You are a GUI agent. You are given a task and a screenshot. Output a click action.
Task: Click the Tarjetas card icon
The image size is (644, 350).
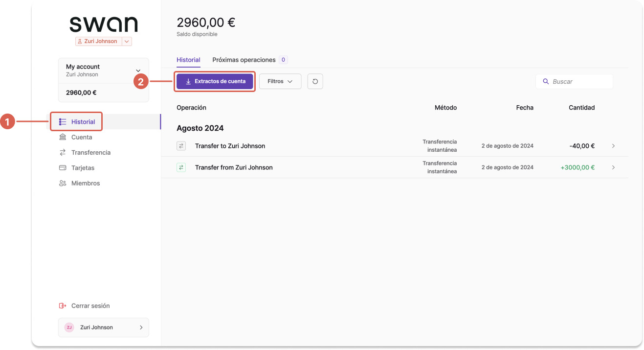pyautogui.click(x=63, y=168)
